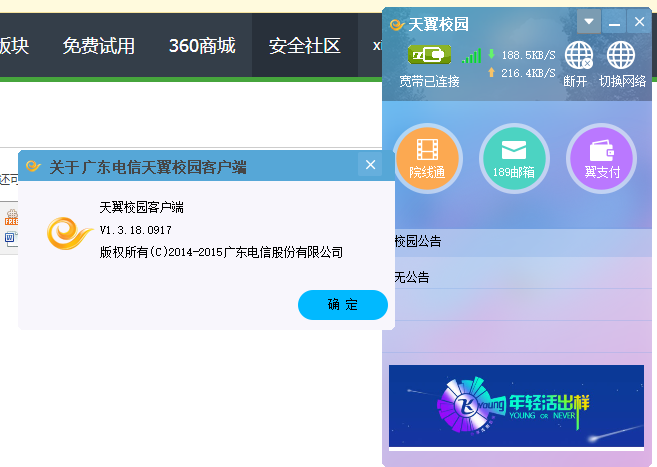Open the 天翼校园 dropdown menu arrow
This screenshot has height=467, width=657.
tap(589, 22)
